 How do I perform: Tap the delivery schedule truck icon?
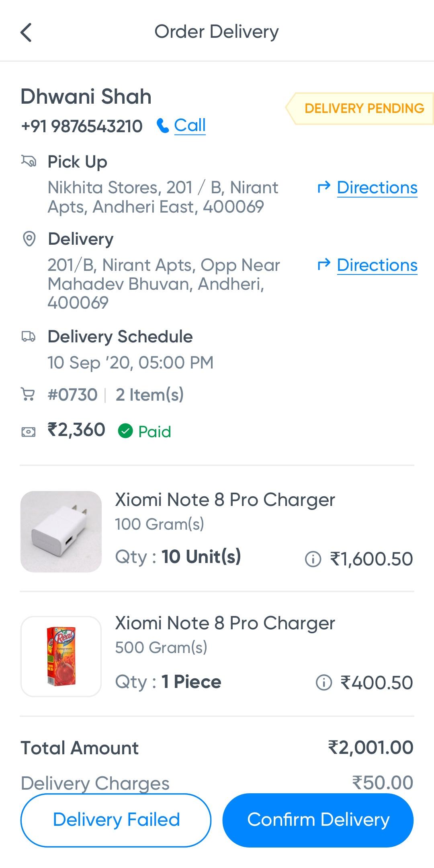coord(28,336)
